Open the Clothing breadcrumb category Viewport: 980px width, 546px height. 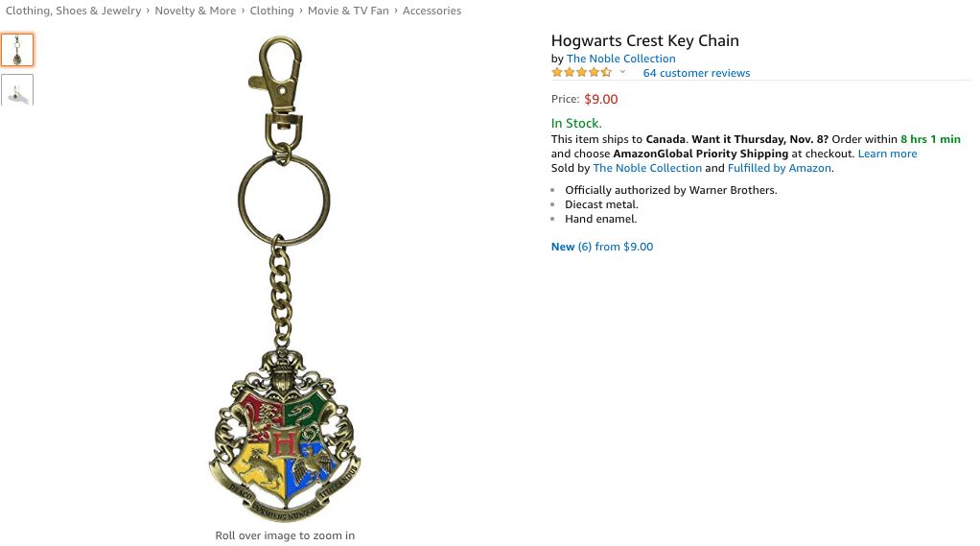pos(271,11)
